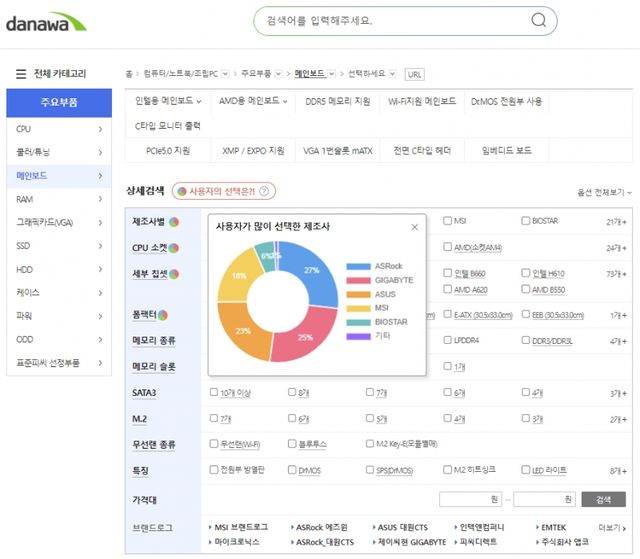Click the pie chart icon beside CPU 소켓
640x559 pixels.
173,248
